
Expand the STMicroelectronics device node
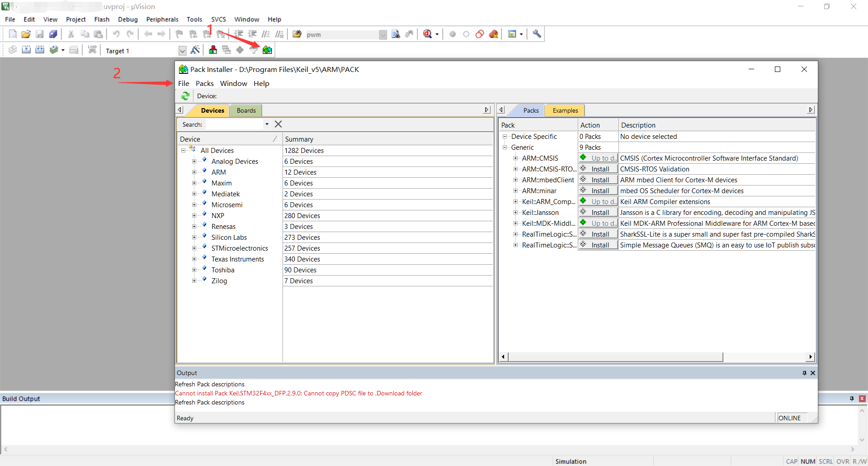pos(194,248)
